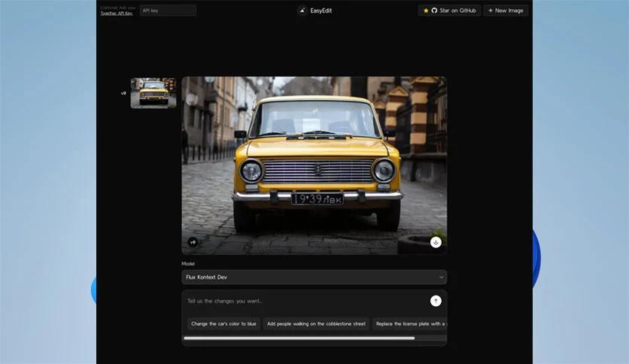Screen dimensions: 629x364
Task: Click the main yellow car image
Action: coord(314,165)
